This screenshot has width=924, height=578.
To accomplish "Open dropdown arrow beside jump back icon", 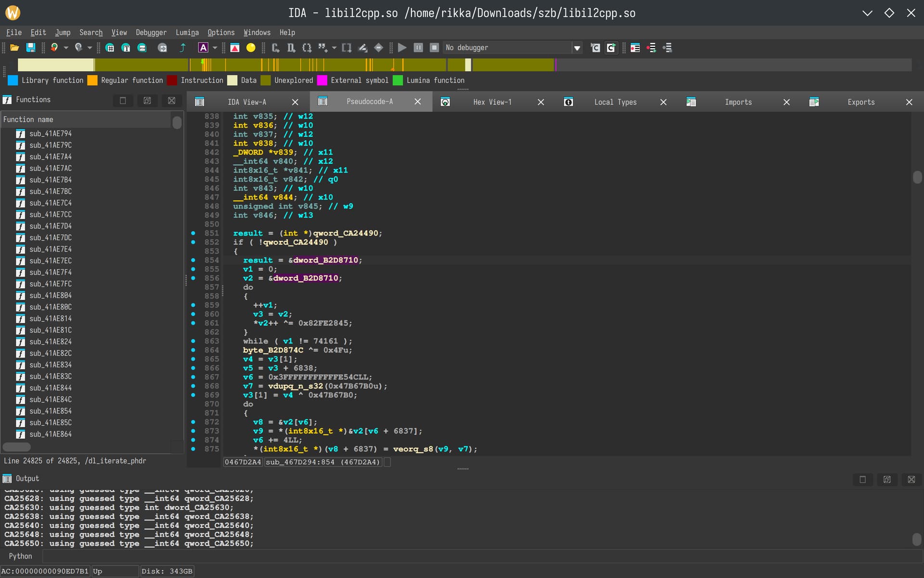I will pos(66,48).
